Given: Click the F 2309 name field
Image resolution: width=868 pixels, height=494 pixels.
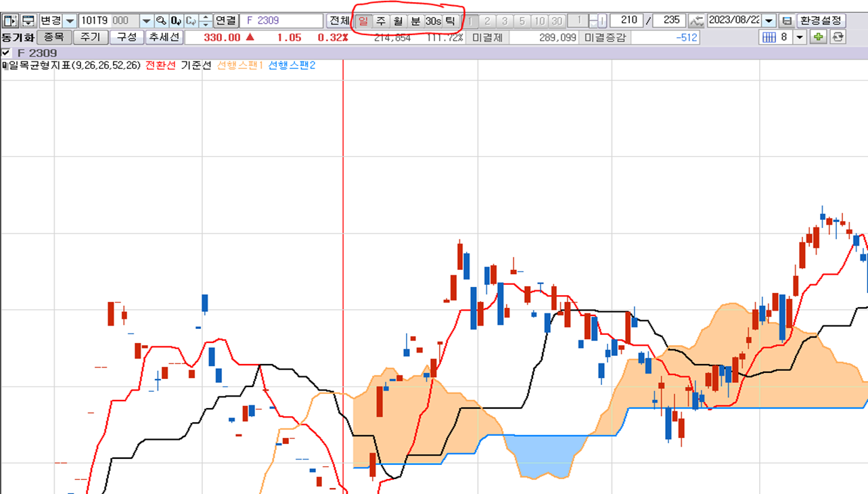Looking at the screenshot, I should click(281, 21).
